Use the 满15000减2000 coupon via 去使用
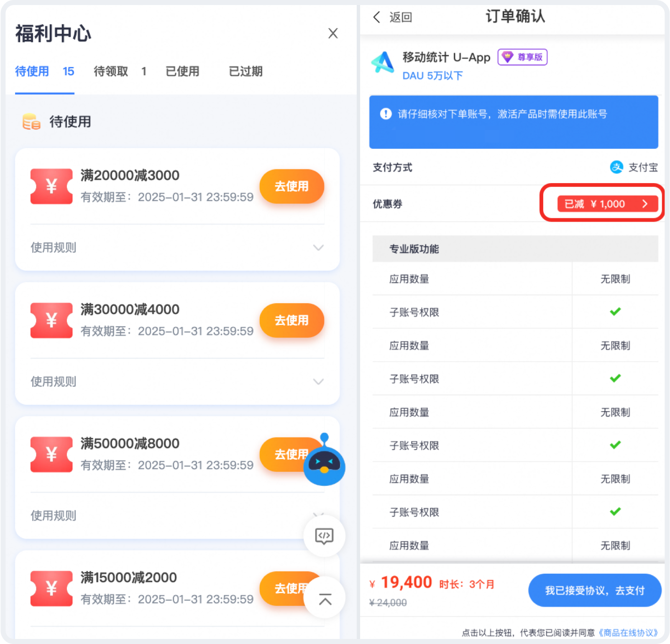This screenshot has height=644, width=670. click(x=284, y=589)
